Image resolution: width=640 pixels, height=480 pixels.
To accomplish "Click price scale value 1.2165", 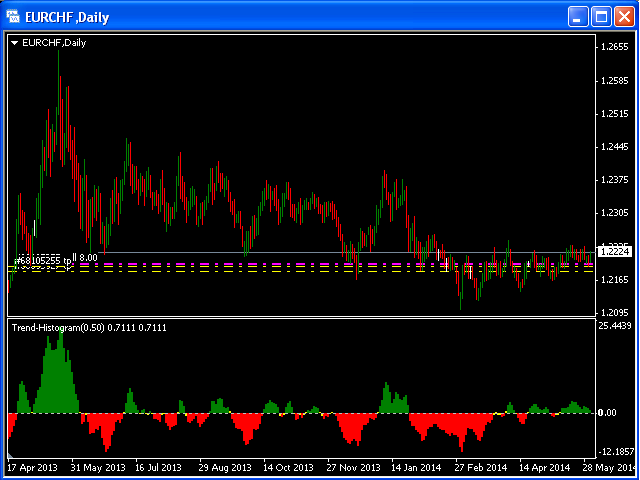I will 615,280.
